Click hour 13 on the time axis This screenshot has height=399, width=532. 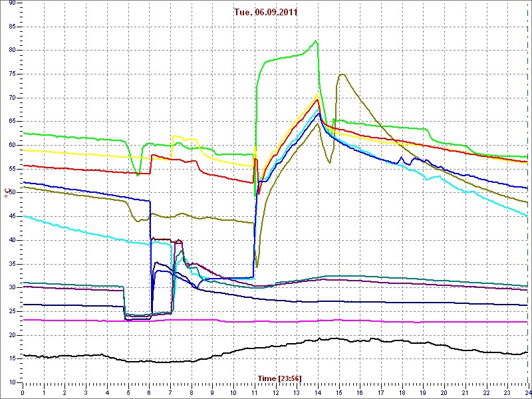tap(297, 393)
